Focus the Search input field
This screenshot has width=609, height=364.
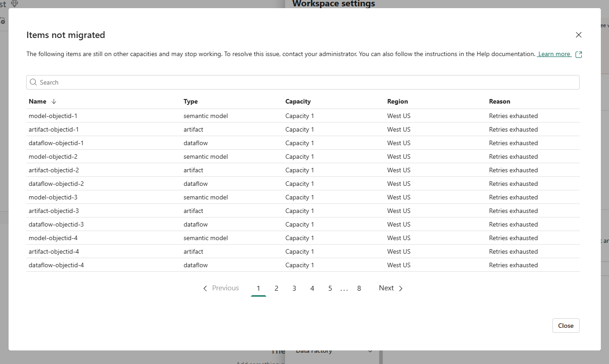303,82
